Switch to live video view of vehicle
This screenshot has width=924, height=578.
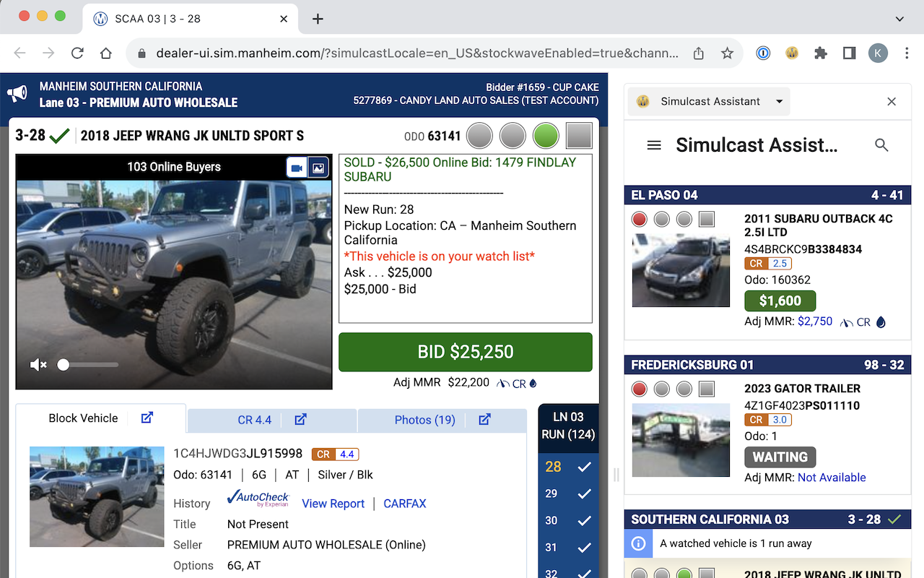point(296,168)
